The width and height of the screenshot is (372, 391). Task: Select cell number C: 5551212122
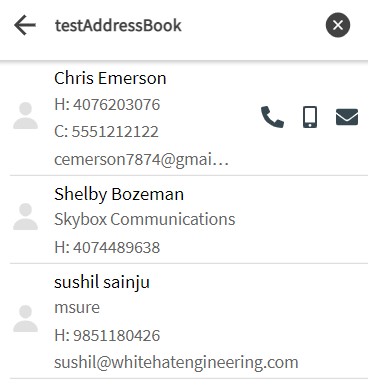106,132
